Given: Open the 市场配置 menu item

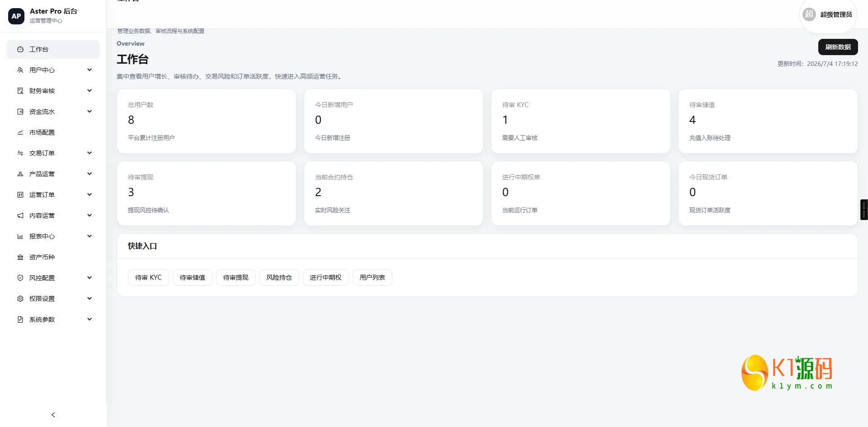Looking at the screenshot, I should tap(53, 132).
